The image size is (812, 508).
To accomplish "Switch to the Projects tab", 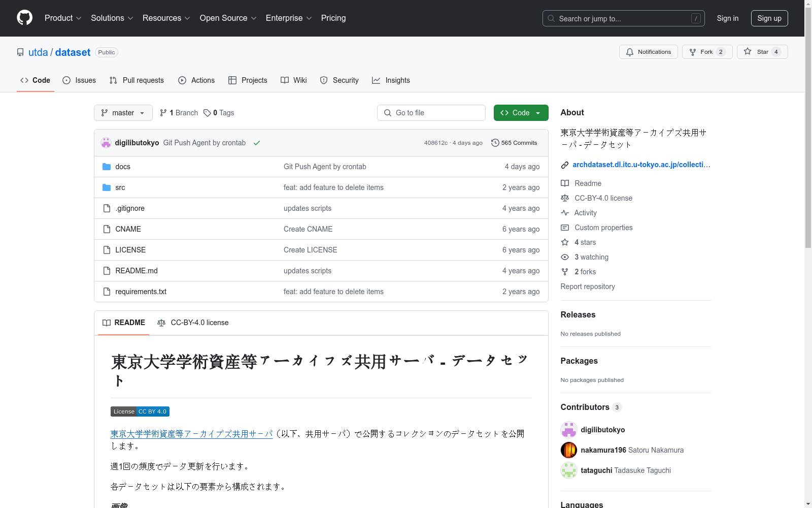I will point(248,80).
